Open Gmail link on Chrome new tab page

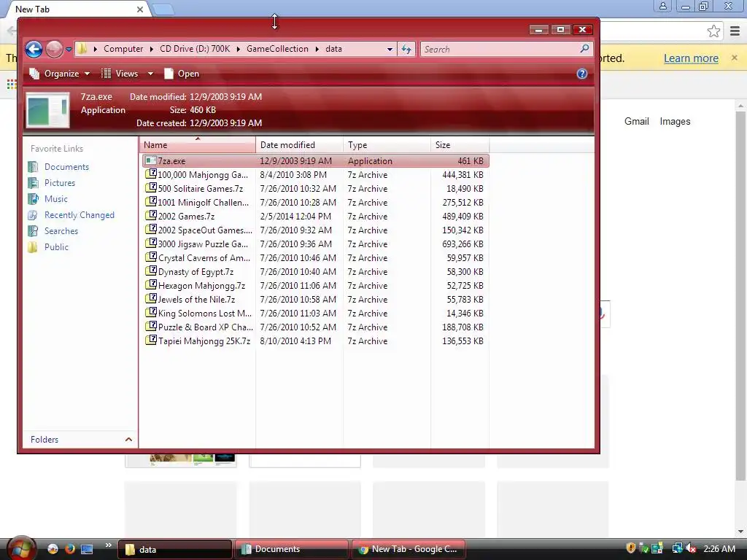click(x=636, y=122)
